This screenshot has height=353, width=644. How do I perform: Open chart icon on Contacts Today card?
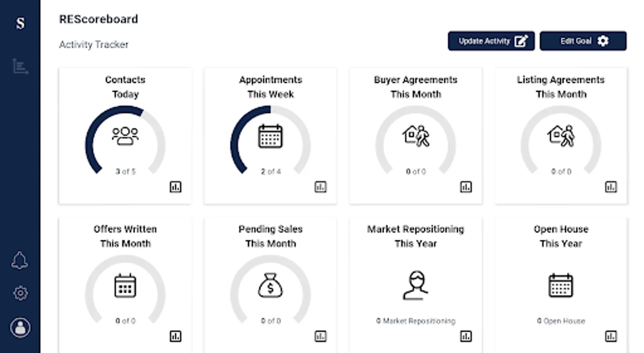click(175, 187)
